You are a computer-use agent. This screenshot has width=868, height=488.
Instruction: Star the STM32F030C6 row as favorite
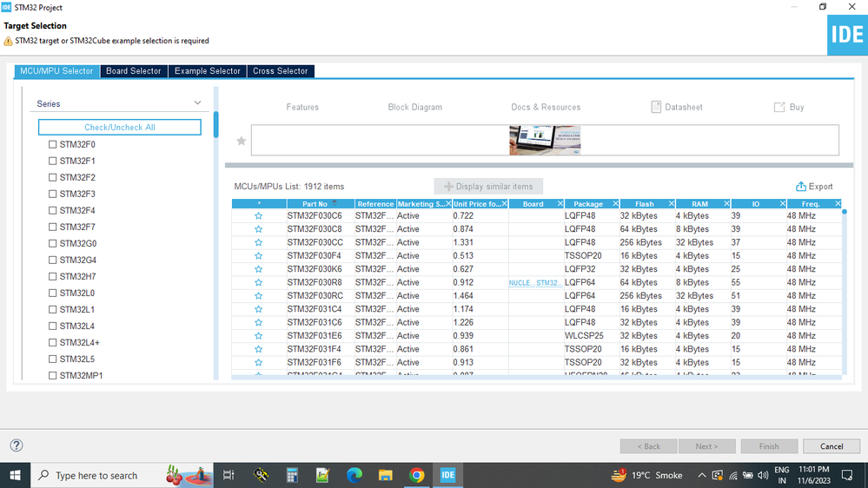pos(259,216)
